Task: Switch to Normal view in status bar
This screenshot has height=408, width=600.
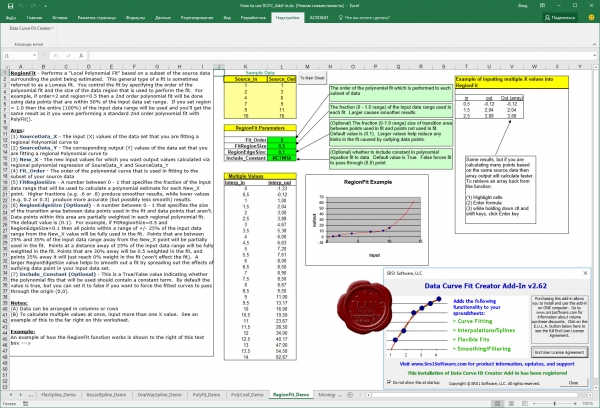Action: point(497,404)
